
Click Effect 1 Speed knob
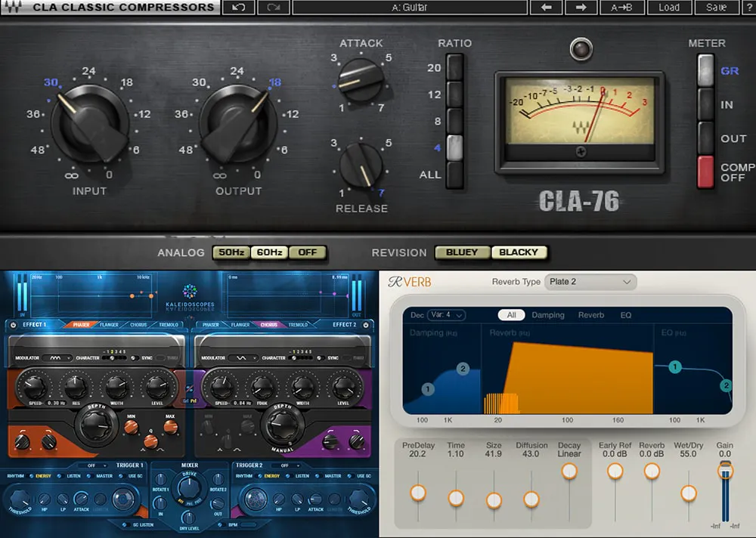[x=34, y=386]
